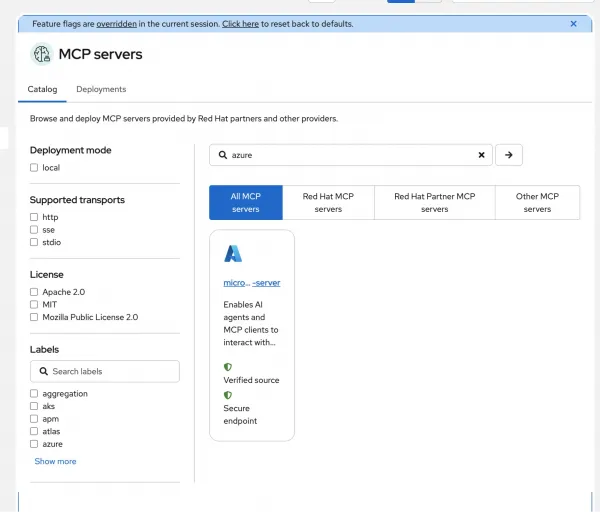Show Red Hat Partner MCP servers

point(435,202)
